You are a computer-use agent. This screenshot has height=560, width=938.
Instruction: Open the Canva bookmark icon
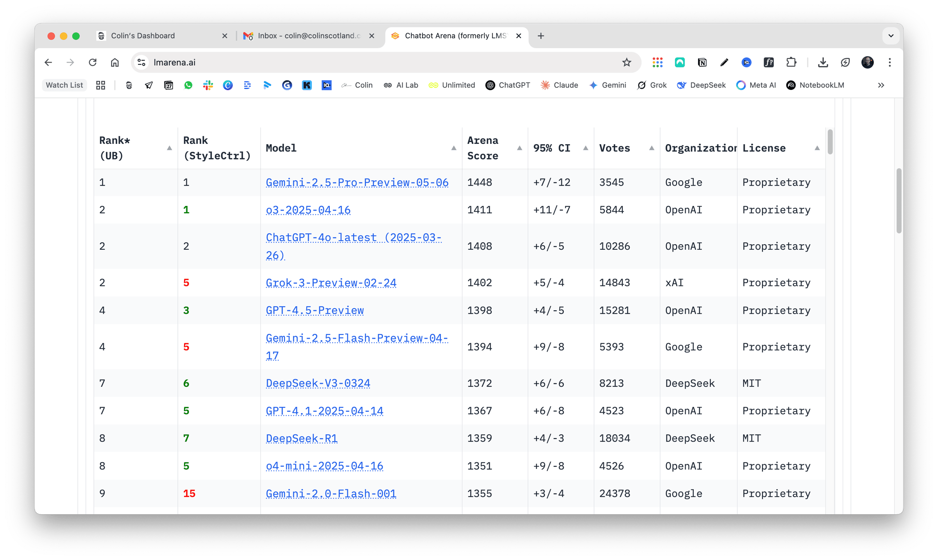coord(228,85)
